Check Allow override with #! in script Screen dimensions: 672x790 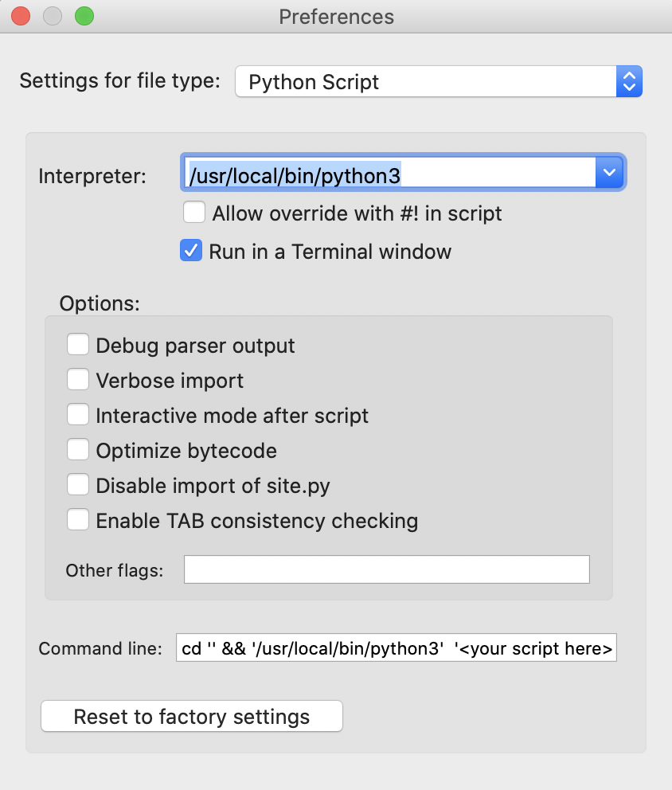tap(194, 213)
